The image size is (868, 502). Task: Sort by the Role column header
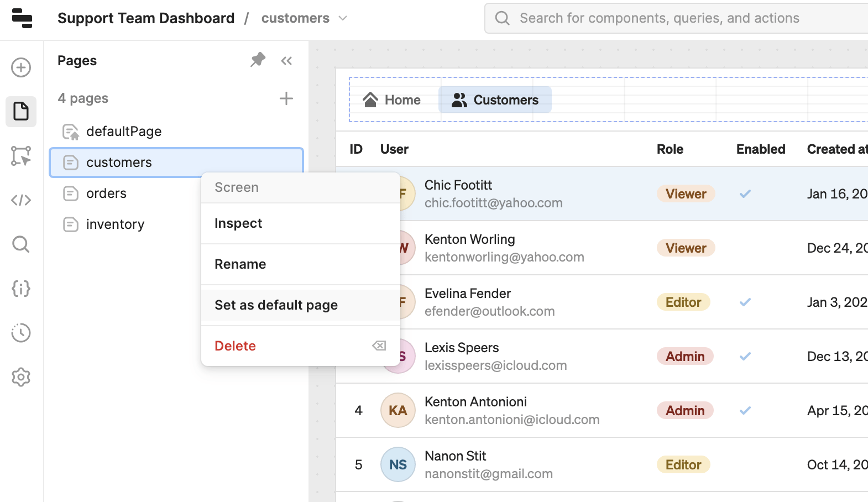[x=670, y=149]
